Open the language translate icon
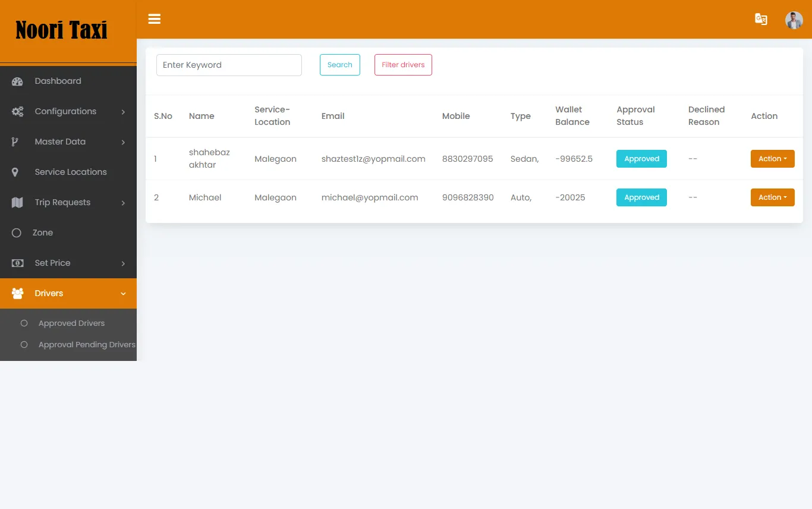The image size is (812, 509). [x=761, y=19]
